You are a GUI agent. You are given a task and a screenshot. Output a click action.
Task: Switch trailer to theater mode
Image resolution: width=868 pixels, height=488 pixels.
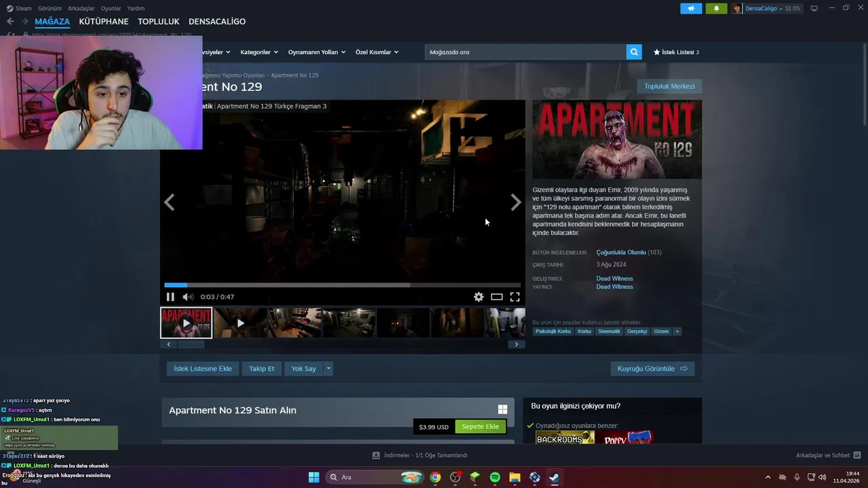pyautogui.click(x=497, y=297)
